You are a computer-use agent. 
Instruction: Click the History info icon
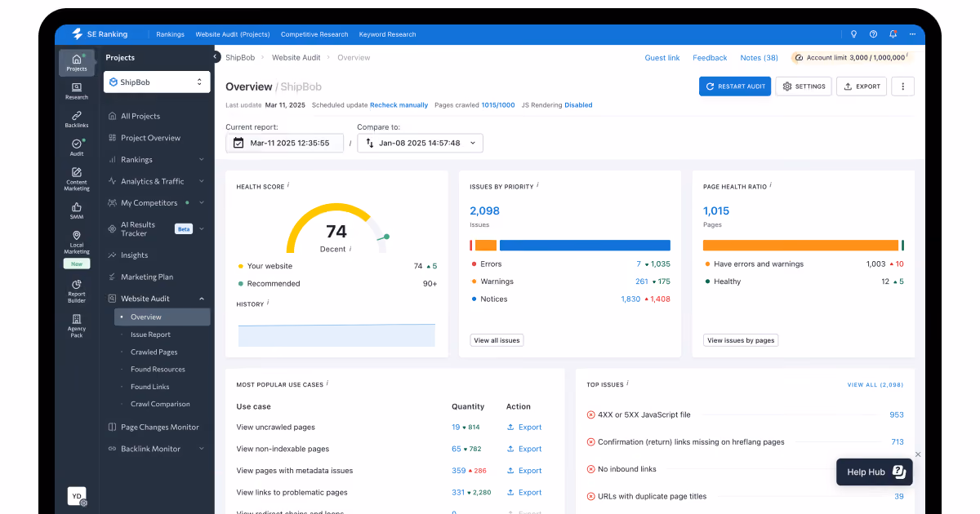(268, 303)
